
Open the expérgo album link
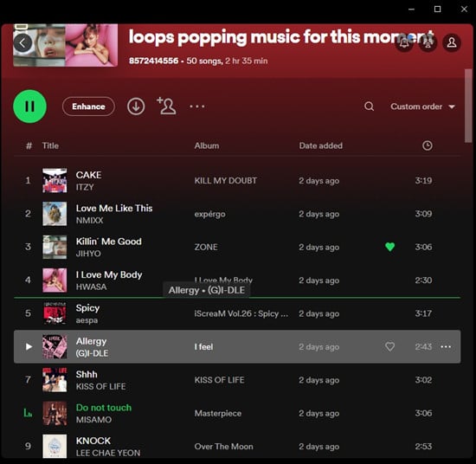pos(209,214)
